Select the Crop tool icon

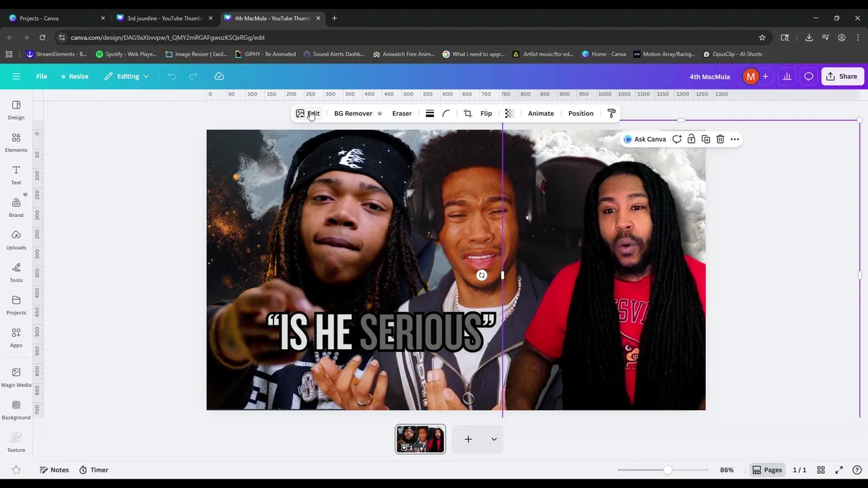[x=468, y=113]
